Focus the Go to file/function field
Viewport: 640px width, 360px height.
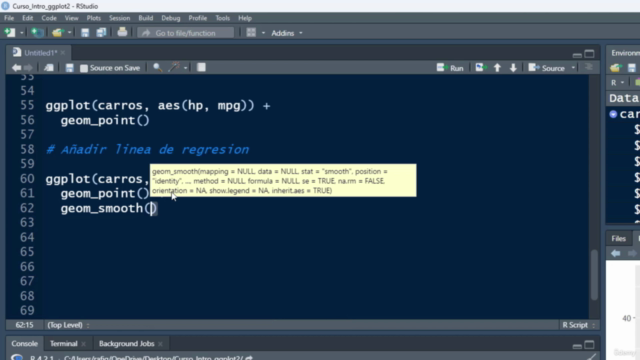[186, 33]
